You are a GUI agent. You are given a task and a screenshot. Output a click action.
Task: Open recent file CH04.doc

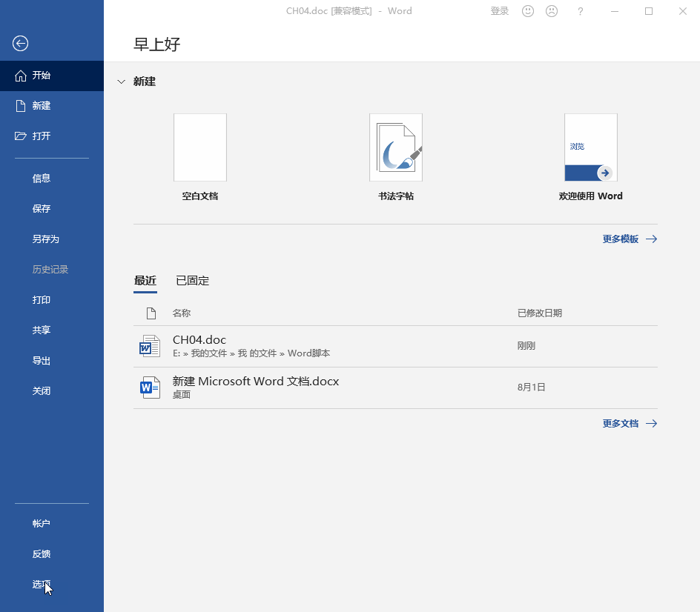(x=395, y=347)
